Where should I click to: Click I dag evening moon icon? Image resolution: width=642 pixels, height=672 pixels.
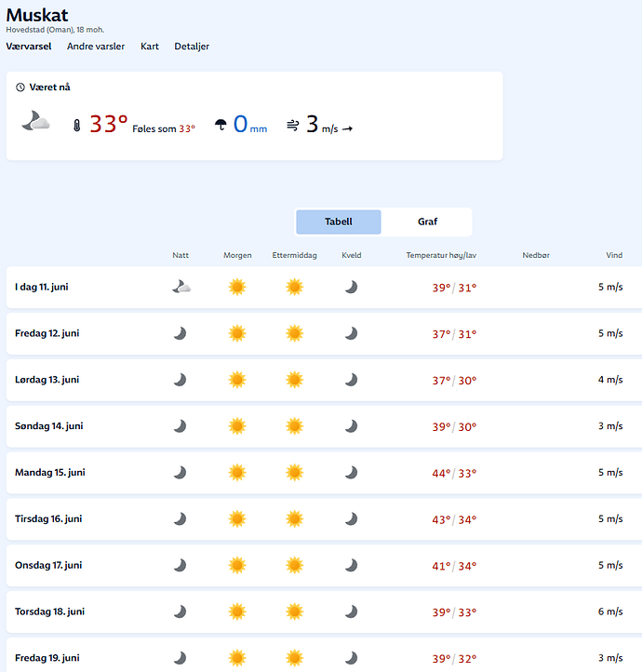(351, 287)
